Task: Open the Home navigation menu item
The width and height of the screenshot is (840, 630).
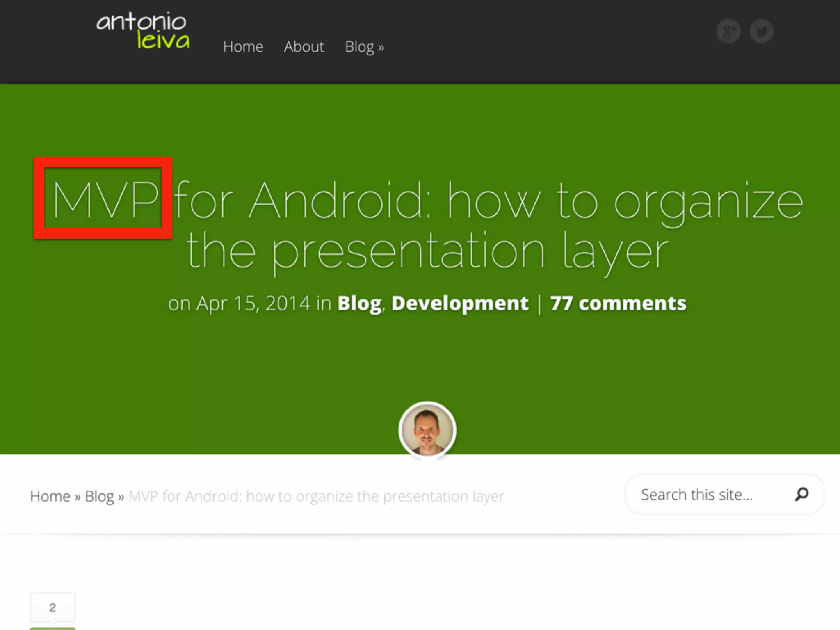Action: click(243, 47)
